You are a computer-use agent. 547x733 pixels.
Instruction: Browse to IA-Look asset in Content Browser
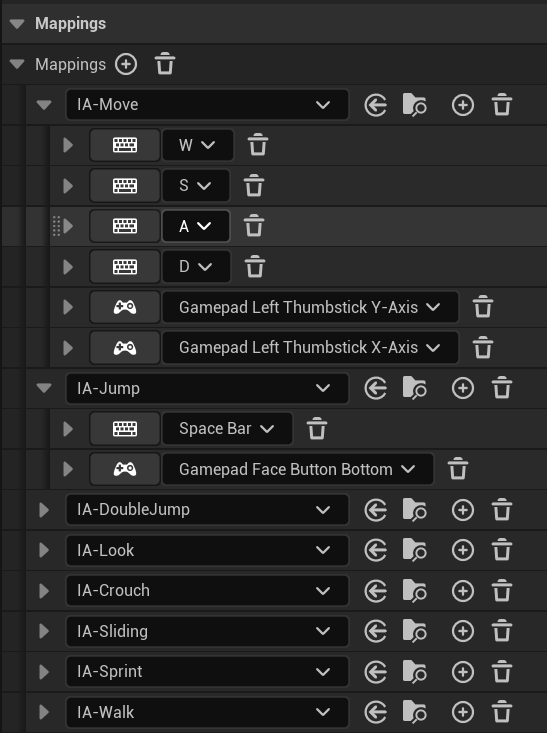tap(415, 550)
